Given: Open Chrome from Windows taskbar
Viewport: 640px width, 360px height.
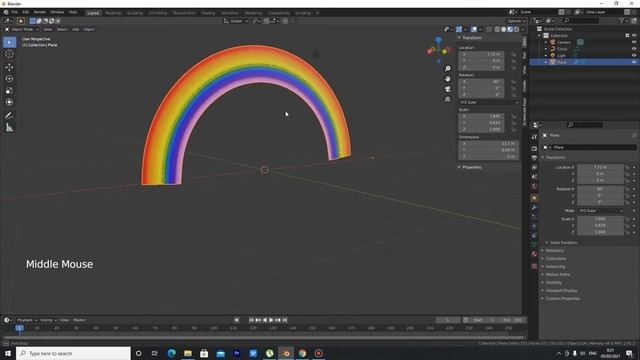Looking at the screenshot, I should coord(302,353).
